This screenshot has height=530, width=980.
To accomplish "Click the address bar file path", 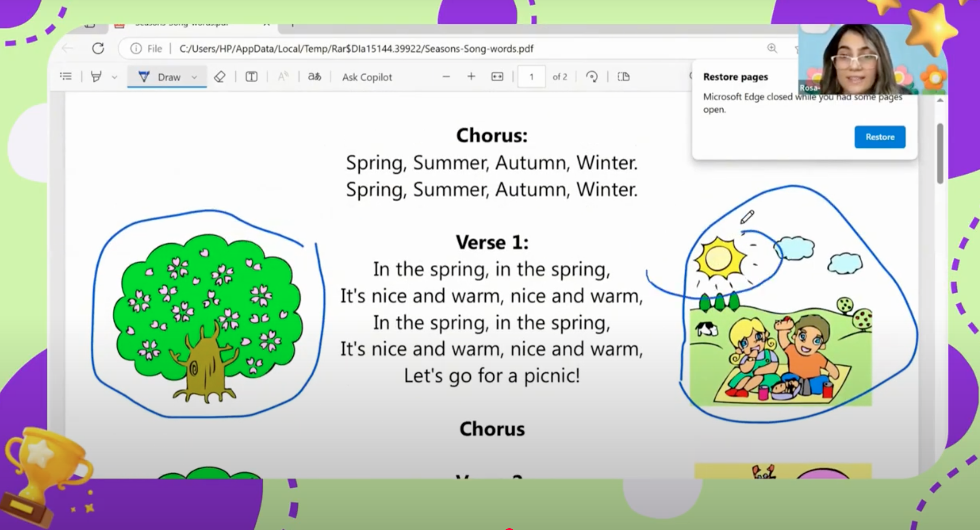I will [x=356, y=49].
